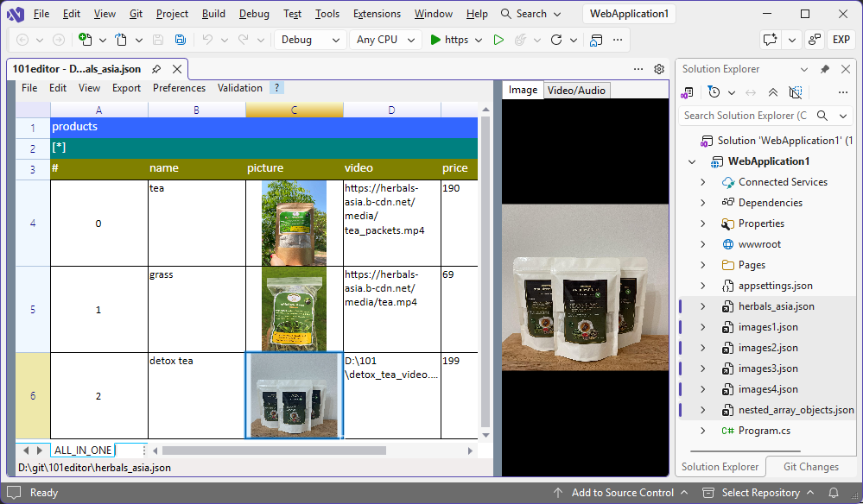The height and width of the screenshot is (504, 863).
Task: Toggle the pin on the 101editor document tab
Action: click(x=156, y=69)
